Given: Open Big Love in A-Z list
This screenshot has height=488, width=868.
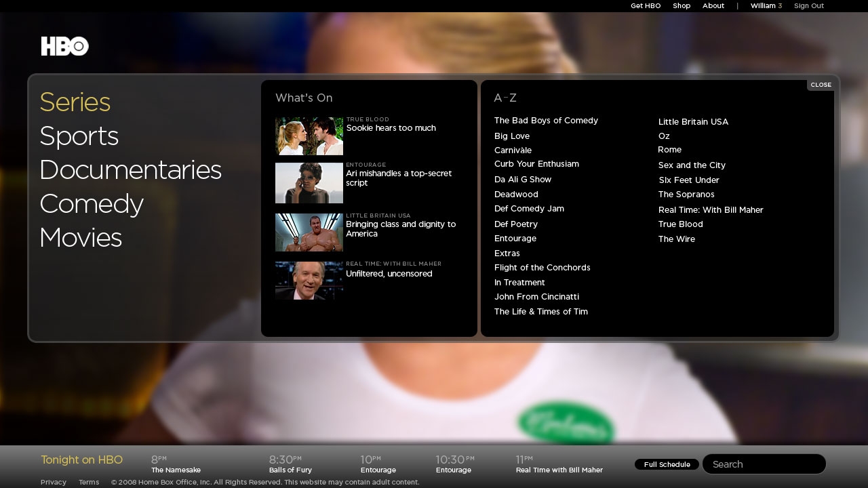Looking at the screenshot, I should [x=512, y=136].
